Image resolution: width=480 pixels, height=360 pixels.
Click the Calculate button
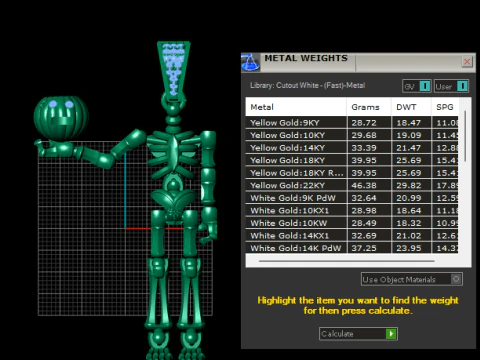click(358, 334)
